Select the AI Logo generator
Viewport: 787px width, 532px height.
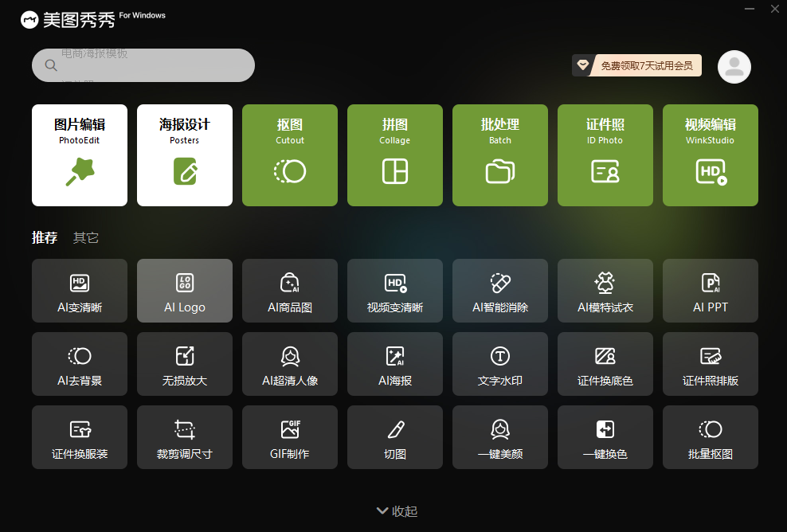click(x=185, y=291)
